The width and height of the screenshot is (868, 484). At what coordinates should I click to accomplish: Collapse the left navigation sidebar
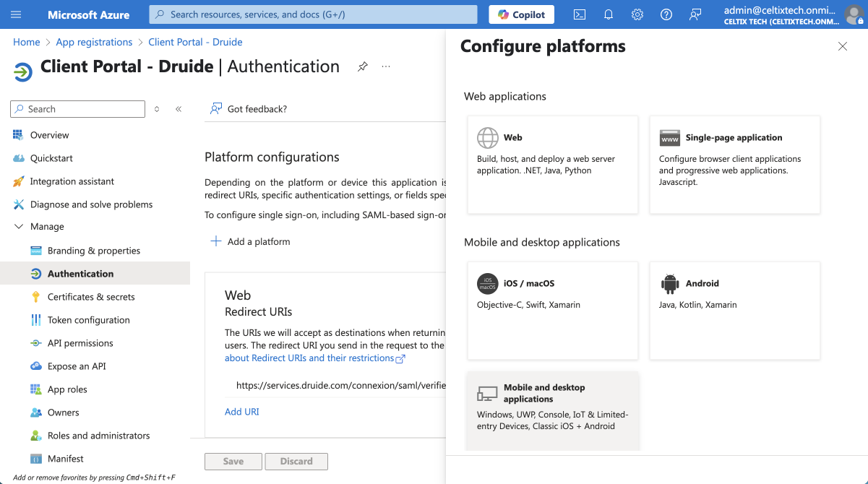[x=179, y=109]
